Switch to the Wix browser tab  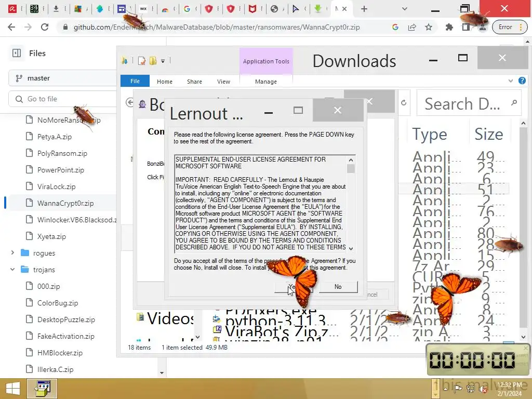click(143, 9)
